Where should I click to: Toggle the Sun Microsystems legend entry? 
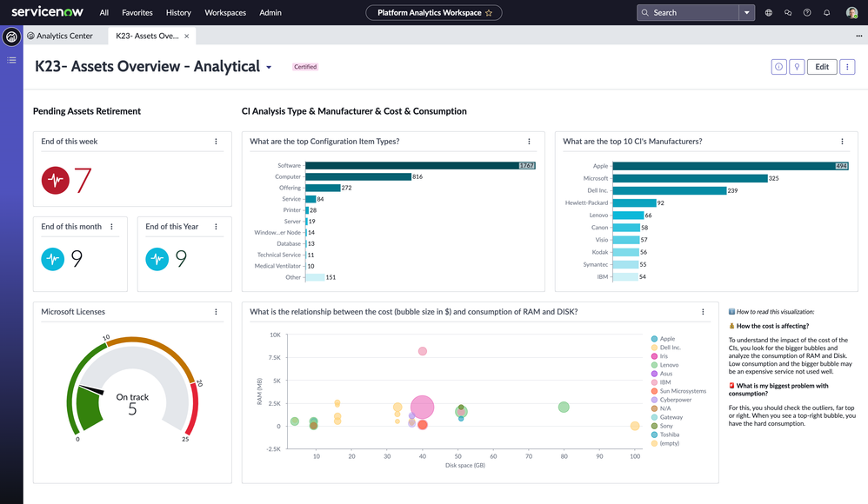pos(678,391)
